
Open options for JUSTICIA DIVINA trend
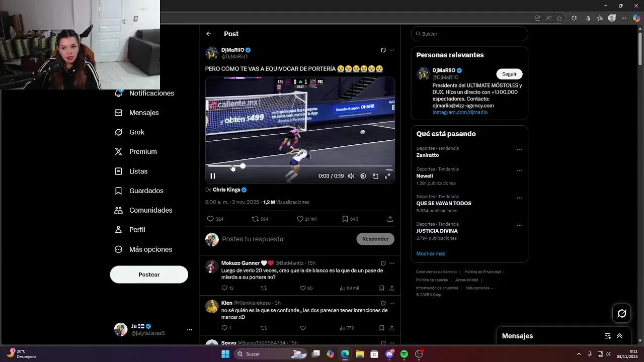click(x=519, y=225)
